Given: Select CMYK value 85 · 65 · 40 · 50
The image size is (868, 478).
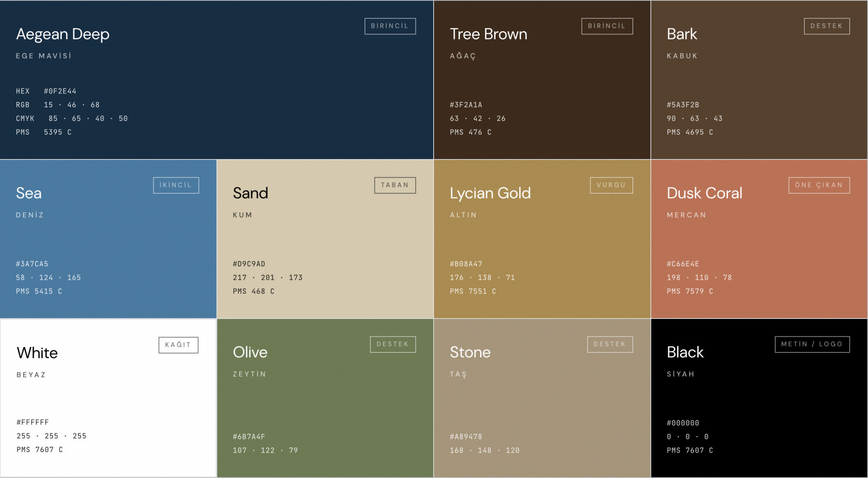Looking at the screenshot, I should 88,118.
